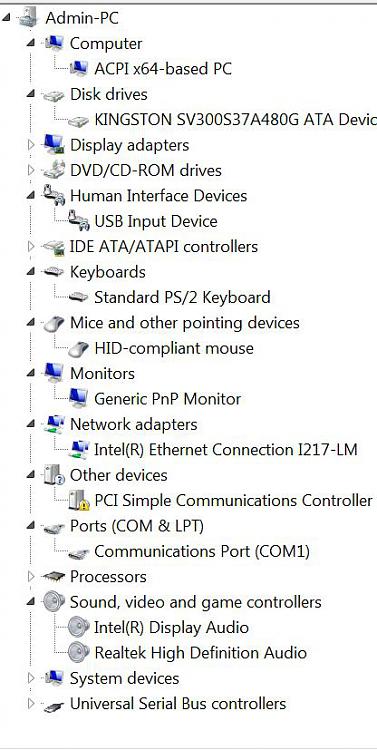This screenshot has width=377, height=750.
Task: Click the Kingston disk drive icon
Action: 78,120
